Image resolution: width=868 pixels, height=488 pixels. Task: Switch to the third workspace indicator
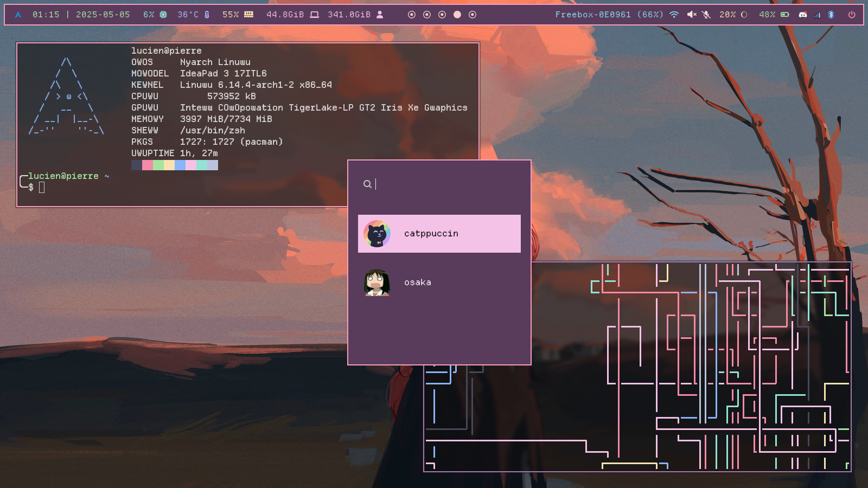pyautogui.click(x=442, y=15)
